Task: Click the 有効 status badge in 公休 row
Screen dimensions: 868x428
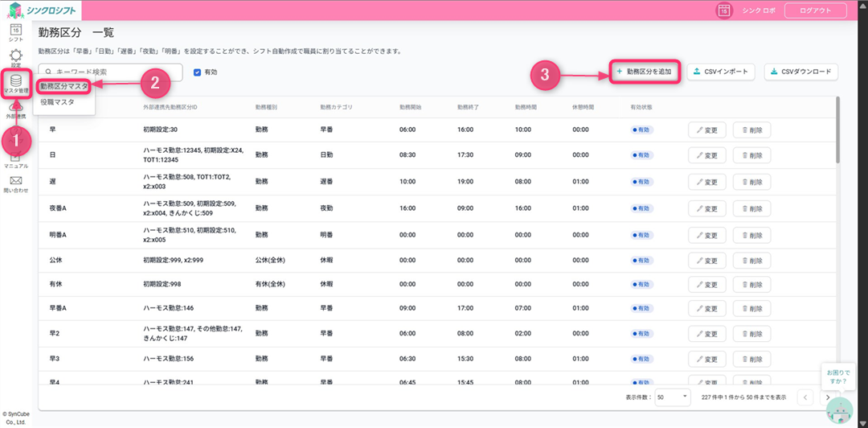Action: click(642, 260)
